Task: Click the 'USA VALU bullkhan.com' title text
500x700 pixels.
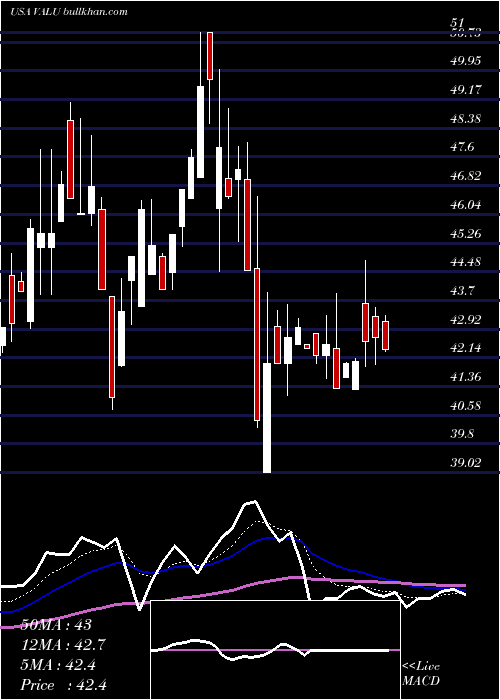Action: [68, 12]
